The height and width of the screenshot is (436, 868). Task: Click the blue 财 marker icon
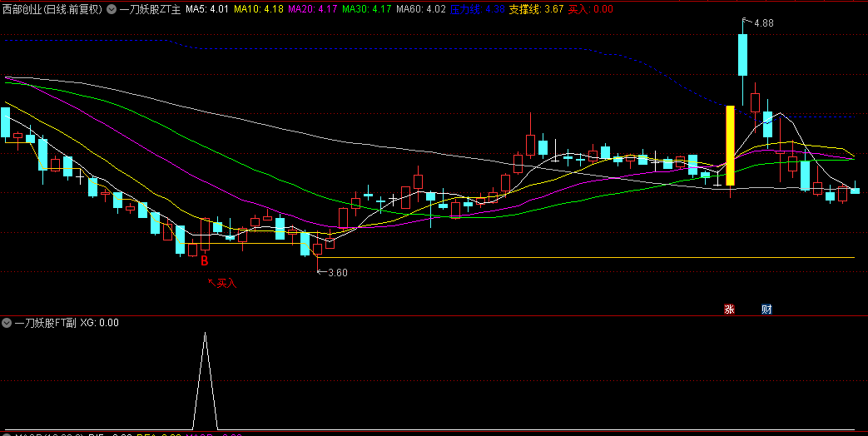pos(766,310)
